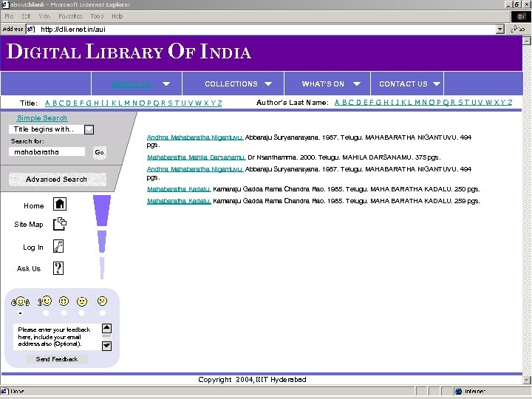Screen dimensions: 532x399
Task: Click the second happy smiley face icon
Action: click(45, 301)
